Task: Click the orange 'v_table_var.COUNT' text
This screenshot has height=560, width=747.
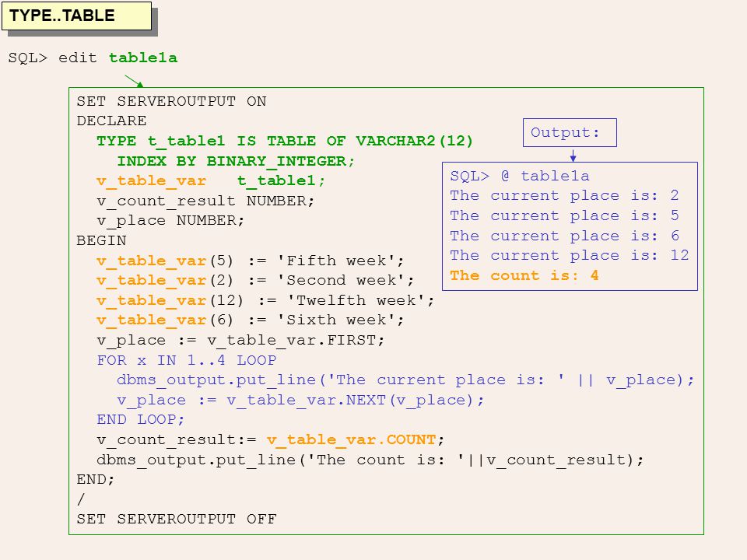Action: pos(352,439)
